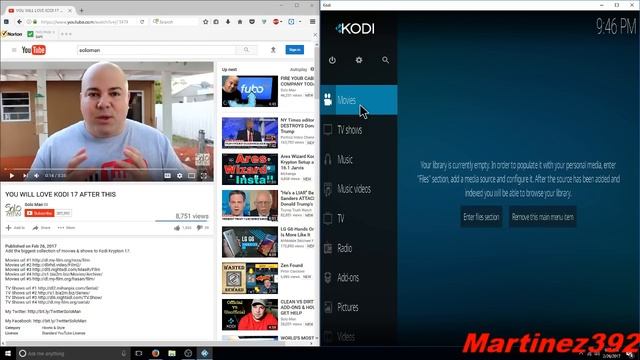The height and width of the screenshot is (360, 640).
Task: Enter fullscreen in YouTube player
Action: pyautogui.click(x=204, y=176)
